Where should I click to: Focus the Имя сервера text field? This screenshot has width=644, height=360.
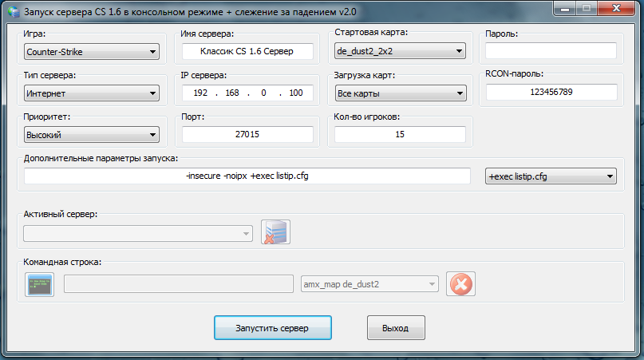(x=247, y=52)
